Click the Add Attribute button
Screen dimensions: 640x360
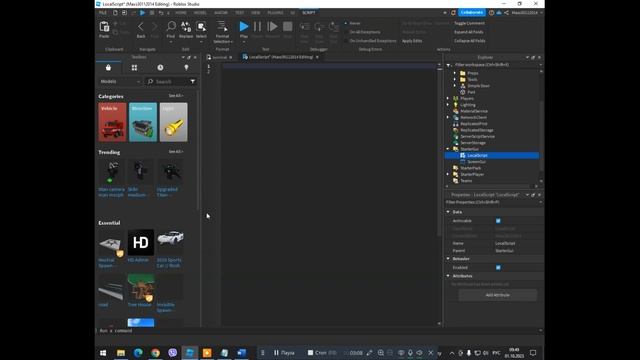(x=498, y=295)
